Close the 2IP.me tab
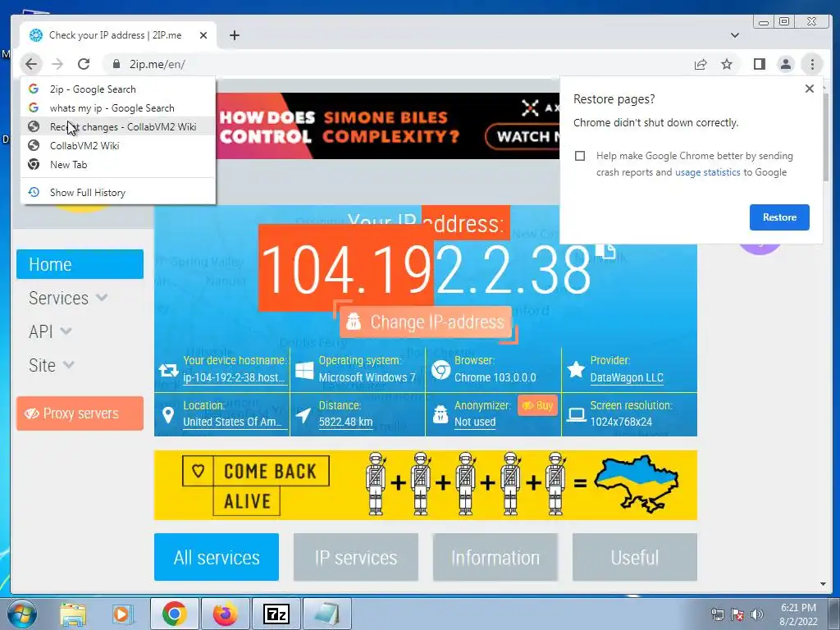This screenshot has height=630, width=840. (203, 35)
